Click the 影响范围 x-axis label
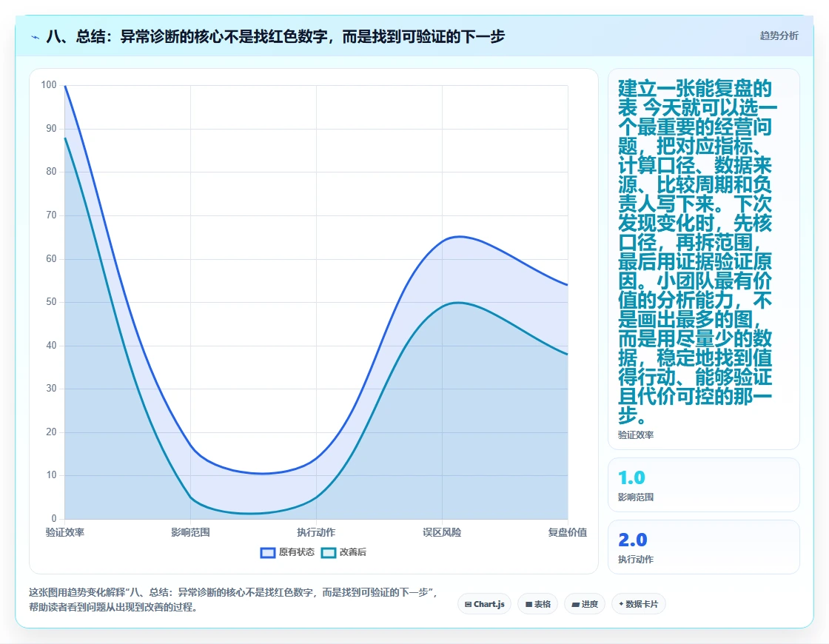The width and height of the screenshot is (829, 644). [x=190, y=532]
